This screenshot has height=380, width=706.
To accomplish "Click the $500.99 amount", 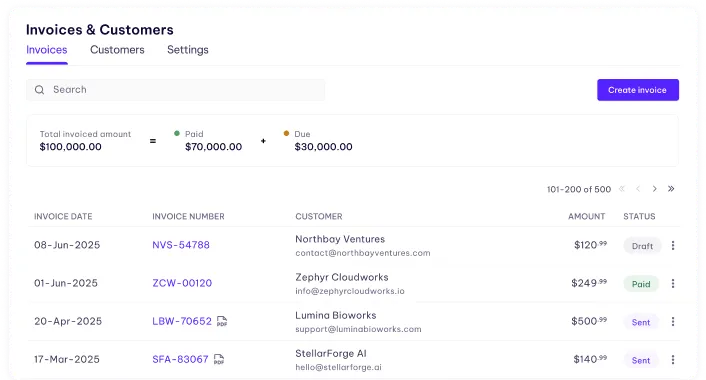I will point(589,321).
